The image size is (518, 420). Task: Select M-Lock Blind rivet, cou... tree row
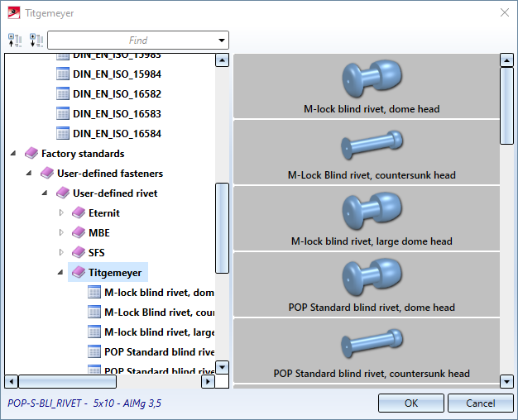151,312
